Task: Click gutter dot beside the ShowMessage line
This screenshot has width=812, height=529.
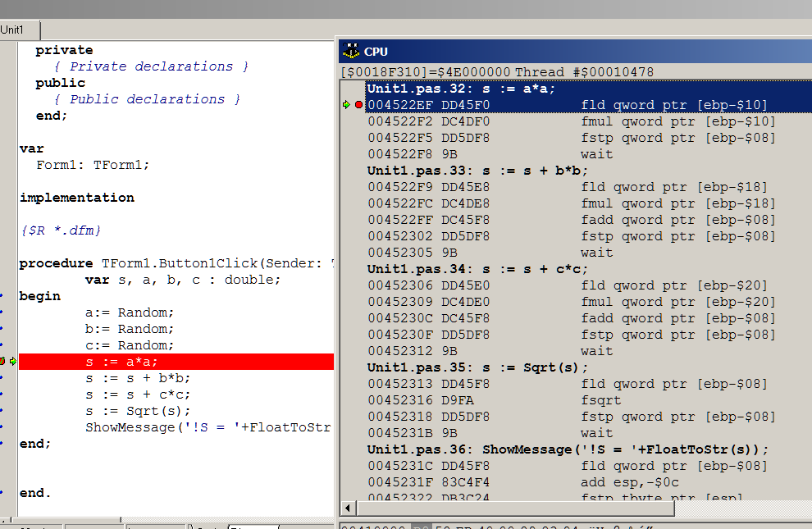Action: point(2,427)
